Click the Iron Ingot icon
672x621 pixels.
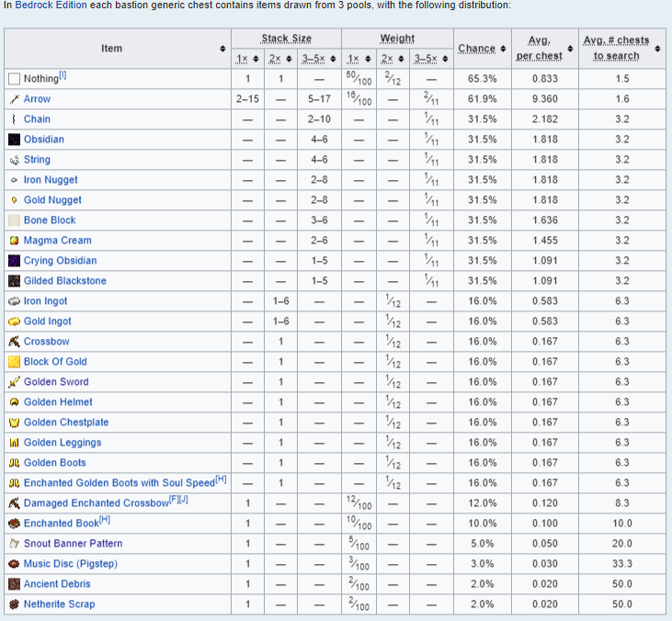[x=14, y=301]
